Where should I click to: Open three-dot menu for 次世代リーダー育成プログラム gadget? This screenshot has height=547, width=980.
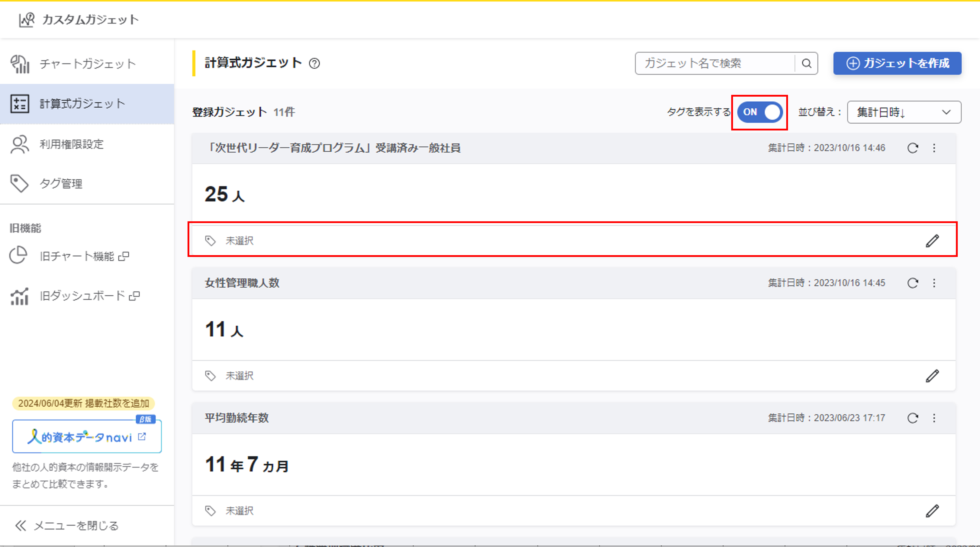click(934, 148)
